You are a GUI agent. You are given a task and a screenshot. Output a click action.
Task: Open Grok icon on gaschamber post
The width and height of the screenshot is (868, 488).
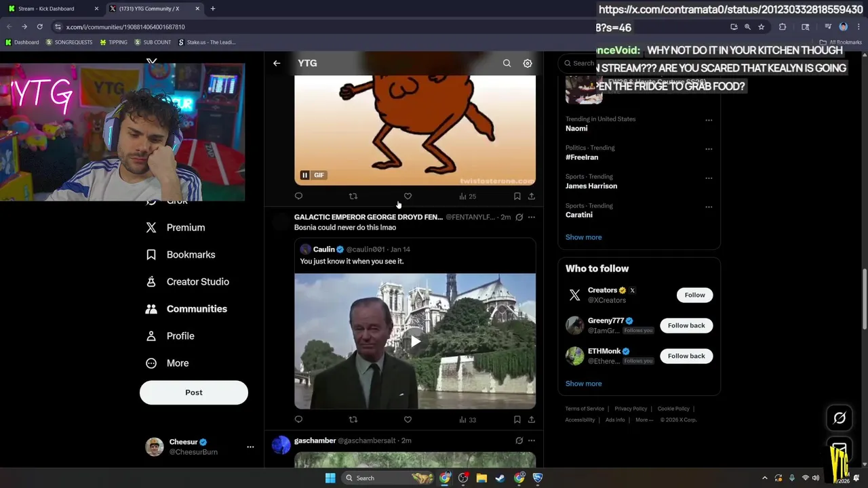point(519,441)
